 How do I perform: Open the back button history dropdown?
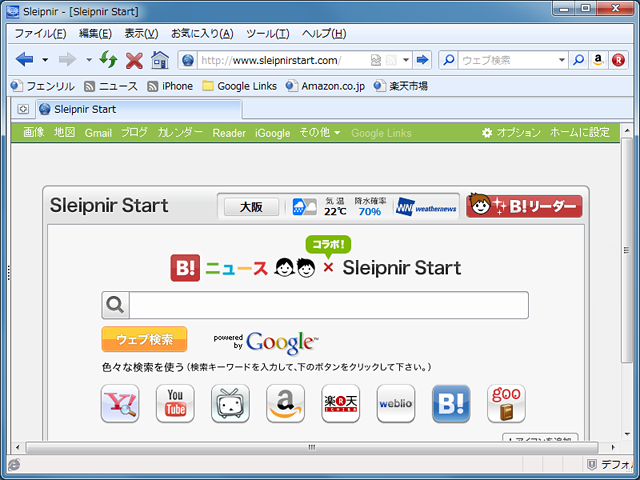coord(45,60)
